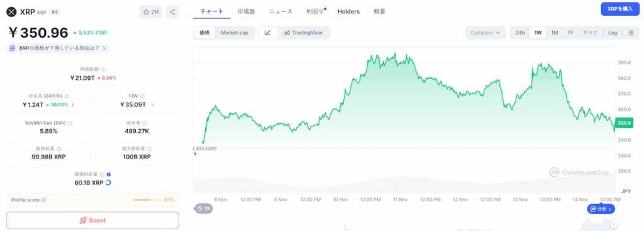The height and width of the screenshot is (231, 644).
Task: Toggle Log scale on chart
Action: 613,33
